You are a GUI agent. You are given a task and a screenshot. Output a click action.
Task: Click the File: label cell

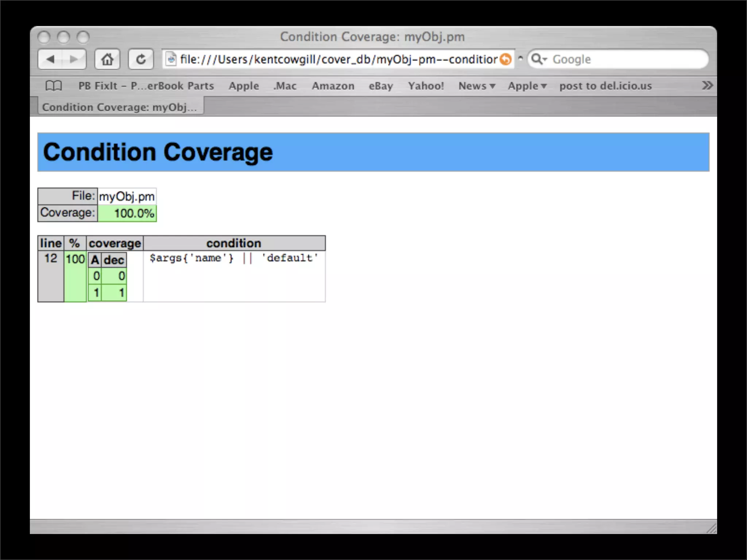click(x=68, y=196)
